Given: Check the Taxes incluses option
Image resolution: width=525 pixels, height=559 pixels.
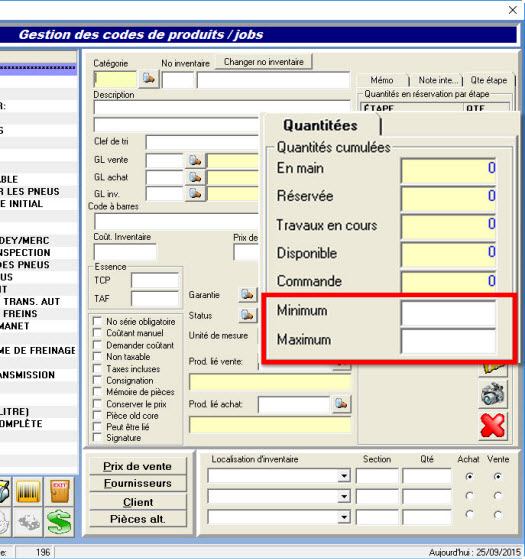Looking at the screenshot, I should [97, 369].
